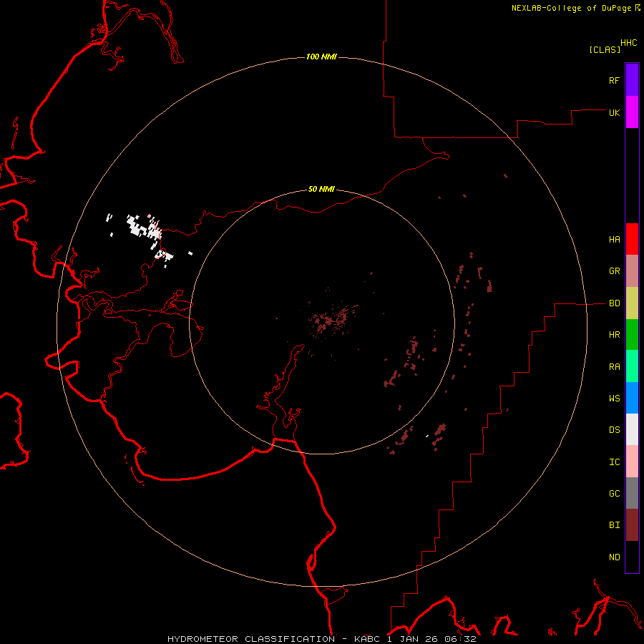Select the GR pink-brown legend swatch

(632, 271)
